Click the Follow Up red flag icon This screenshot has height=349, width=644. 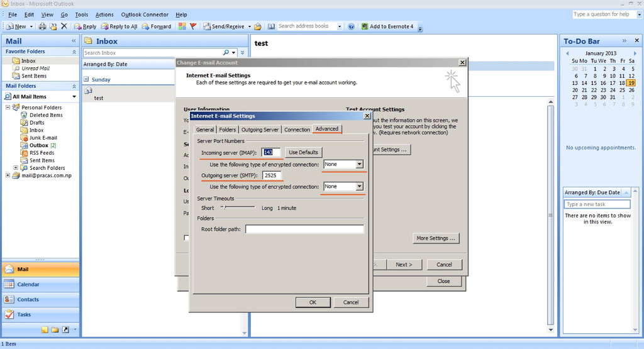193,26
